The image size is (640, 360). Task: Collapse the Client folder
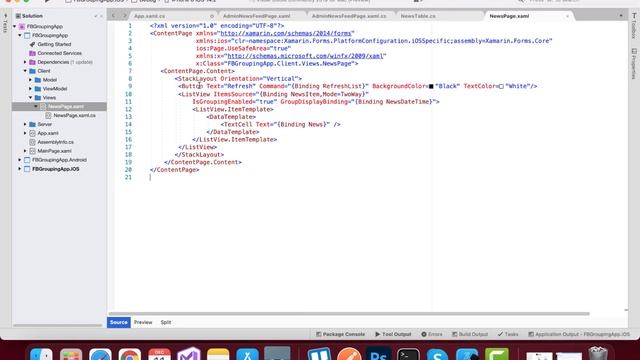click(25, 71)
